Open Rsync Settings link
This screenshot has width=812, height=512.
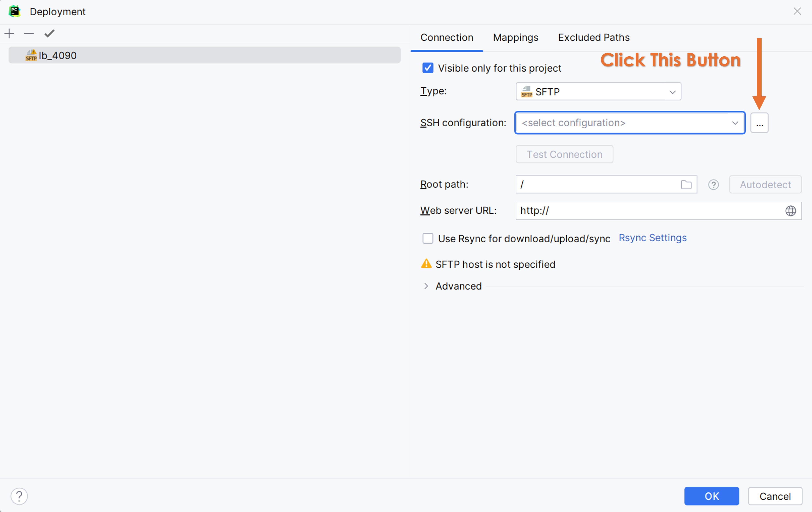coord(652,238)
